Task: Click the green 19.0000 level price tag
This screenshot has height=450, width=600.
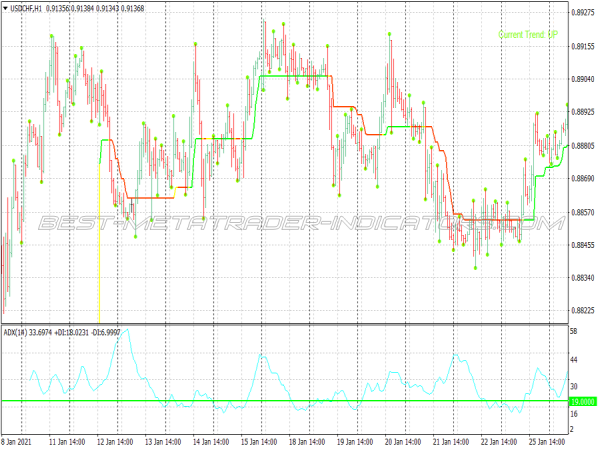Action: coord(582,401)
